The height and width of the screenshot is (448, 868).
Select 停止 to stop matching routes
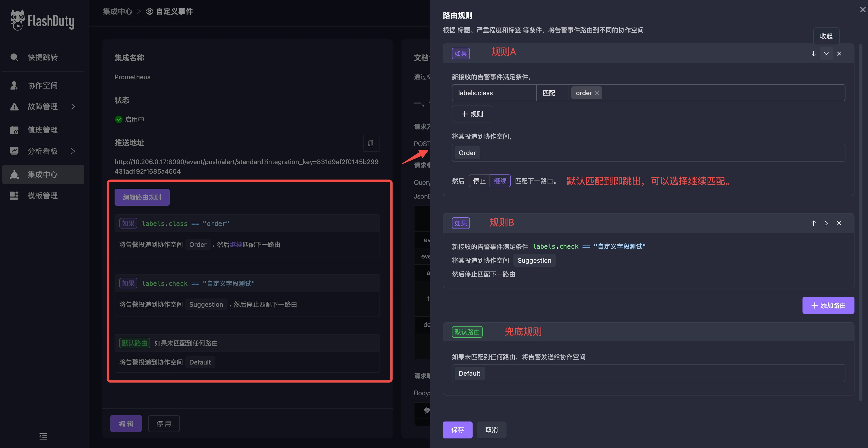pyautogui.click(x=479, y=181)
